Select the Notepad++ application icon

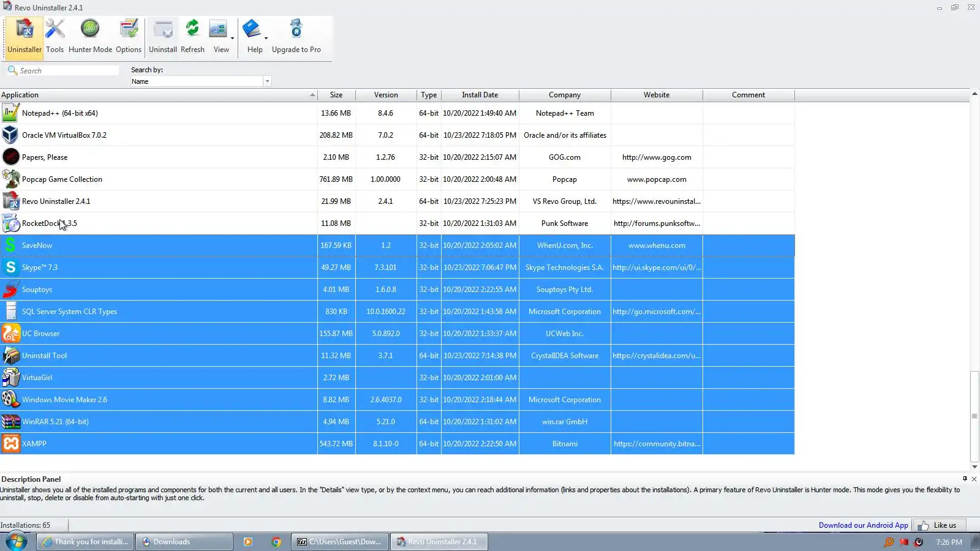pos(10,113)
